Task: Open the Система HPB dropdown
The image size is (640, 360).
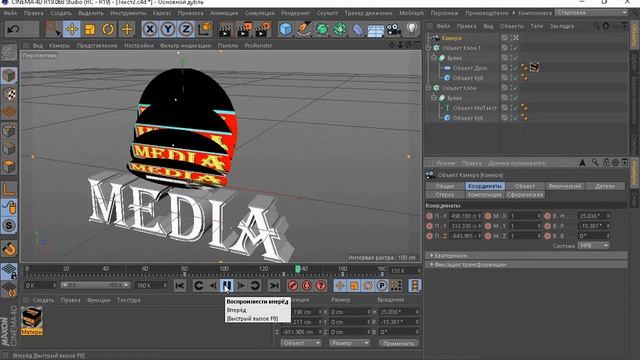Action: [x=594, y=246]
